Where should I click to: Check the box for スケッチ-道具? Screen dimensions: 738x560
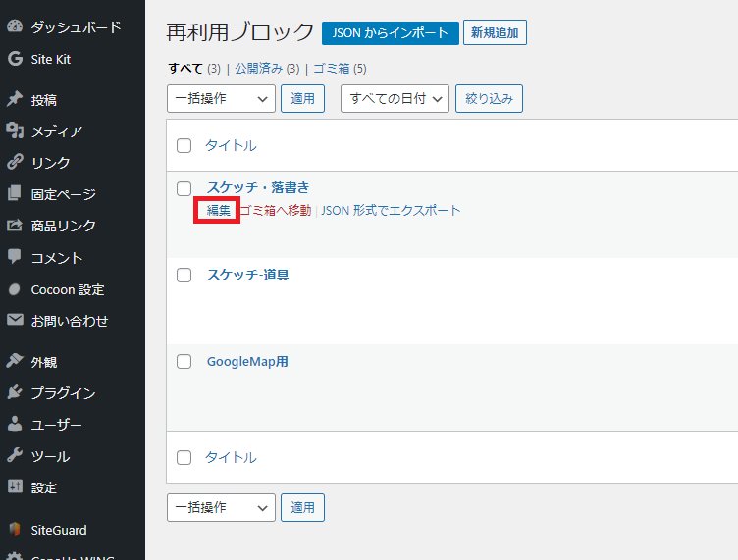point(184,275)
